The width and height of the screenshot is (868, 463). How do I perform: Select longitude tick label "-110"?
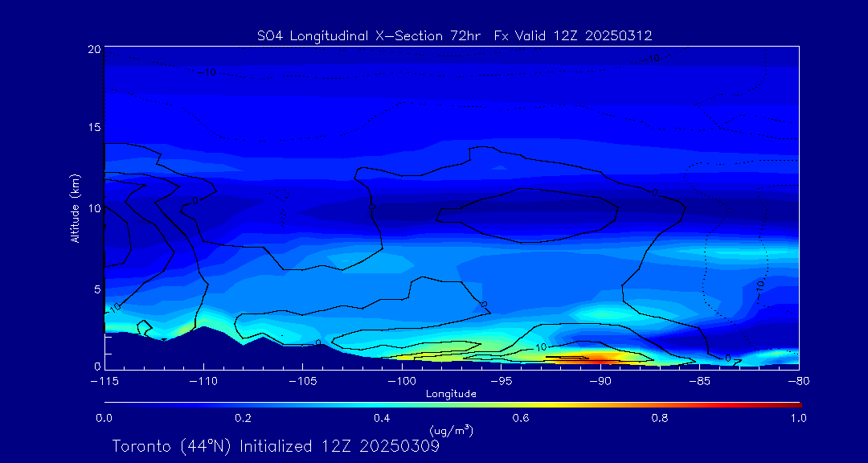(x=203, y=381)
